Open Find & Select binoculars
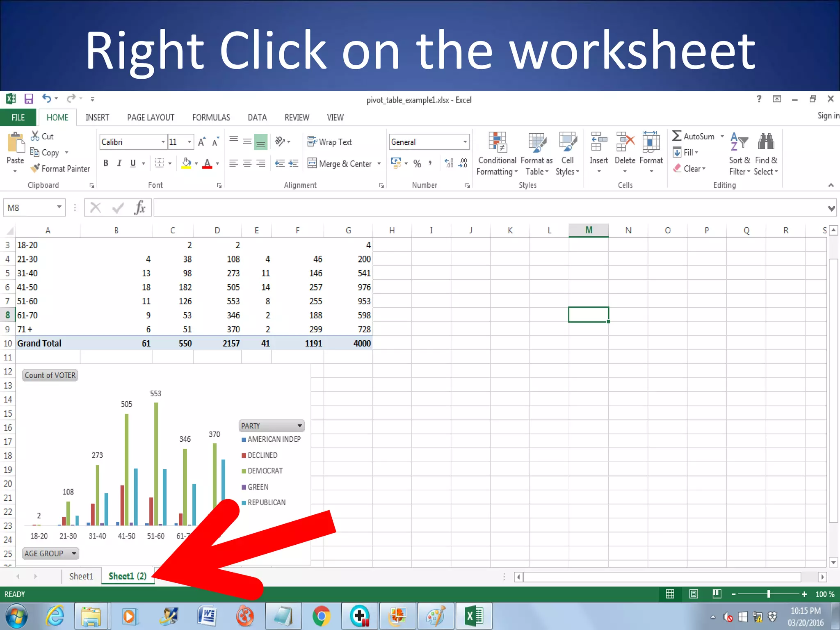The width and height of the screenshot is (840, 630). (766, 154)
